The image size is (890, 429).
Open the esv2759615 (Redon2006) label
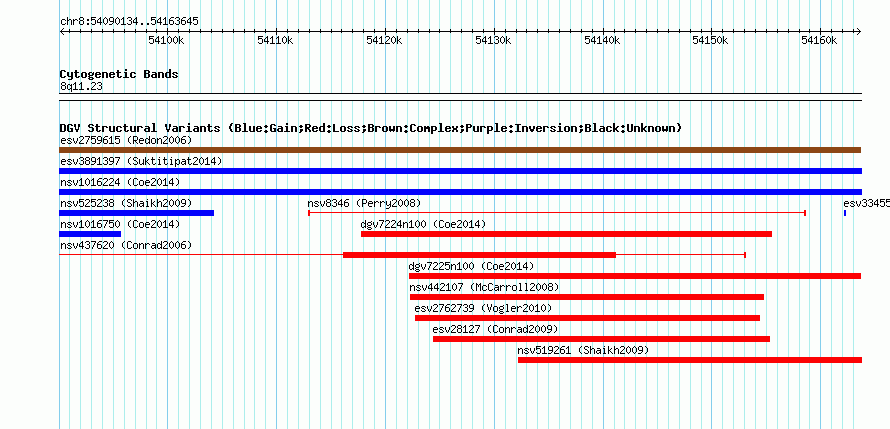[x=126, y=140]
